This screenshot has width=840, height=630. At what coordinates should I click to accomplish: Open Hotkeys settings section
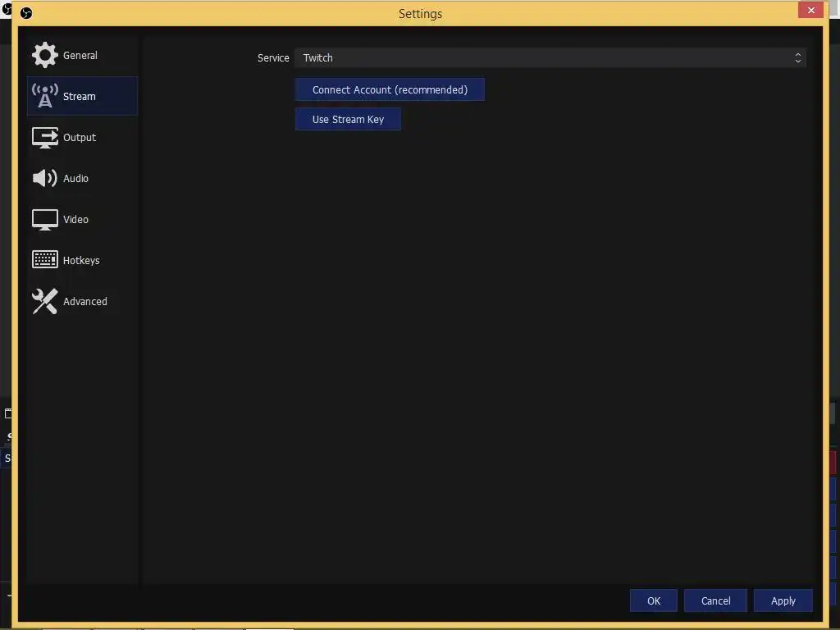tap(82, 260)
